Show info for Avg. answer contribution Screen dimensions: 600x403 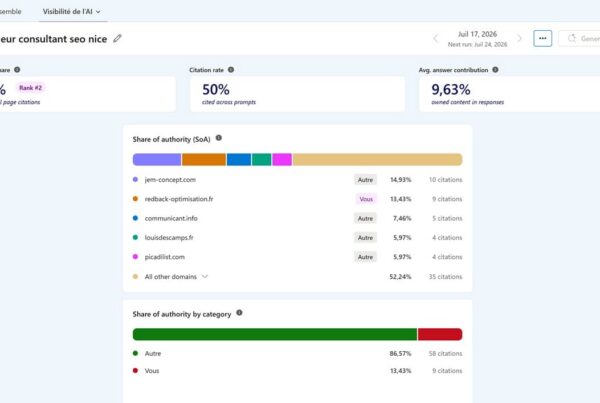tap(496, 70)
